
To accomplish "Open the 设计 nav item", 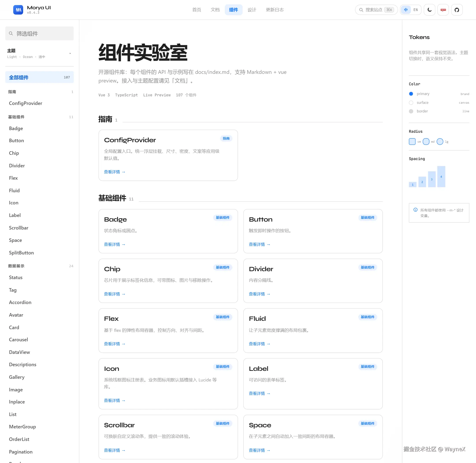I will click(x=252, y=10).
